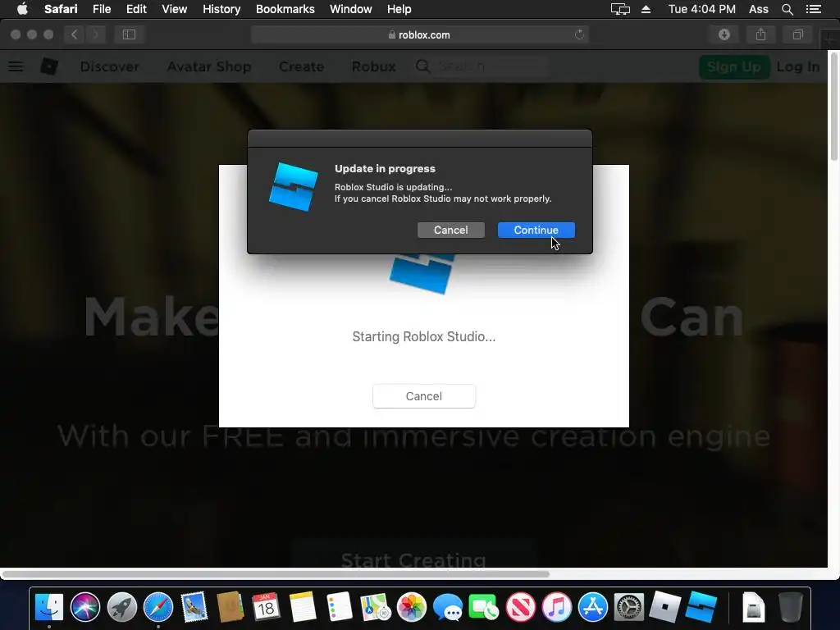840x630 pixels.
Task: Open Calendar from the Dock
Action: [x=267, y=607]
